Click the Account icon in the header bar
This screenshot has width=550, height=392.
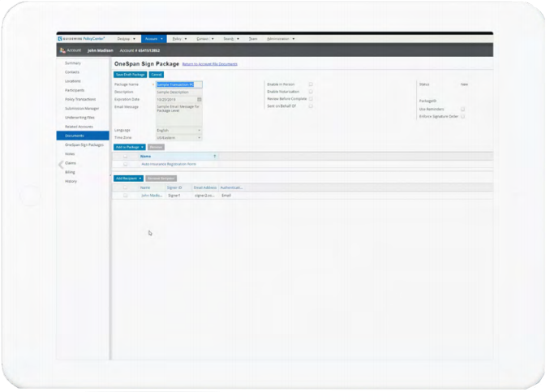[62, 50]
